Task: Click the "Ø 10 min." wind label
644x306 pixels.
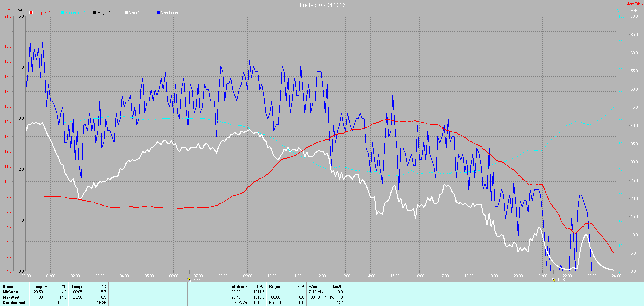Action: click(x=316, y=292)
